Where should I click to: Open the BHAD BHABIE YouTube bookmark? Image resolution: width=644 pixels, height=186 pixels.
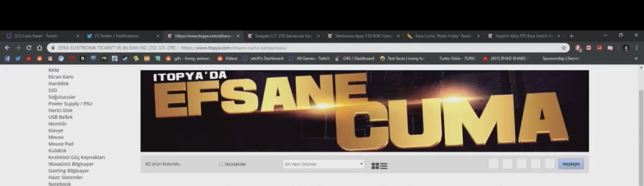(x=505, y=58)
